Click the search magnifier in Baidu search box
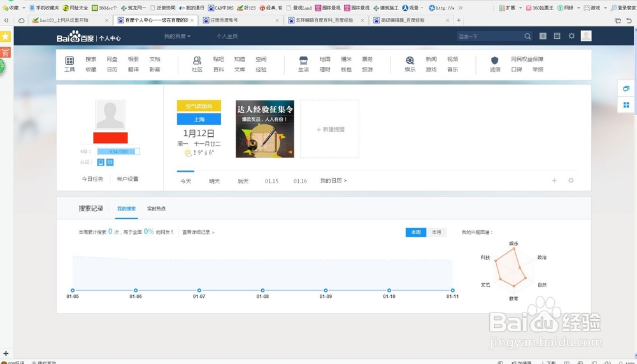Screen dimensions: 637x364 527,36
